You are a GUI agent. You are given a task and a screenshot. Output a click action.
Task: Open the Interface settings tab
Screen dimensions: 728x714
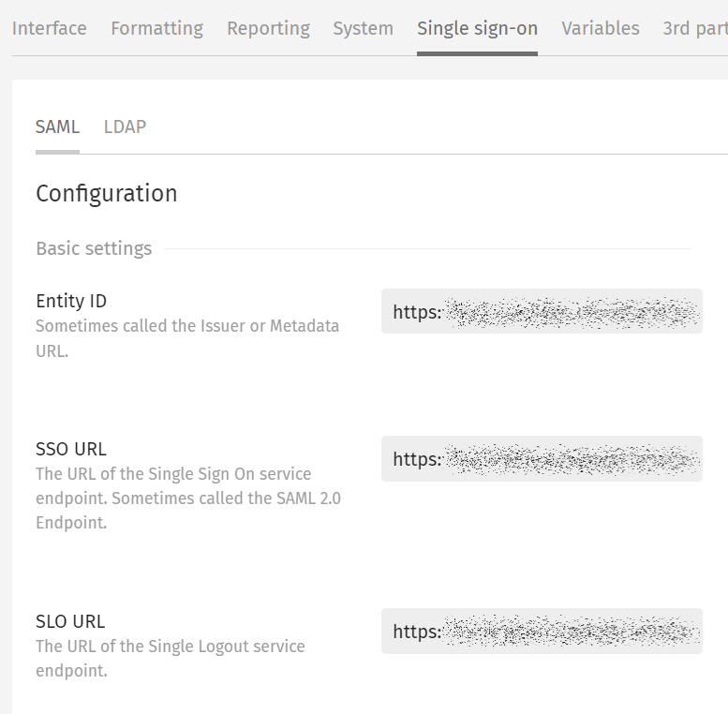50,28
